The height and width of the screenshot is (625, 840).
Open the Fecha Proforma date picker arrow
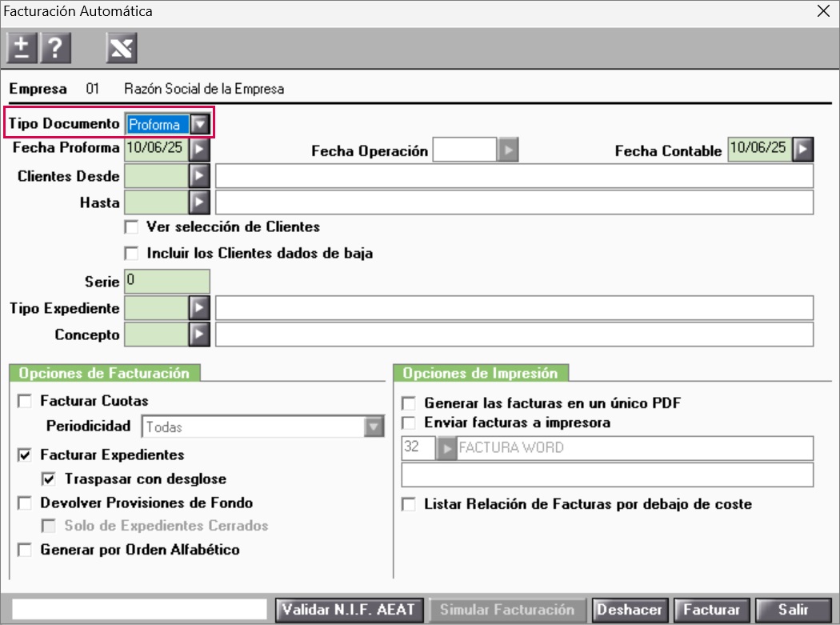(199, 149)
